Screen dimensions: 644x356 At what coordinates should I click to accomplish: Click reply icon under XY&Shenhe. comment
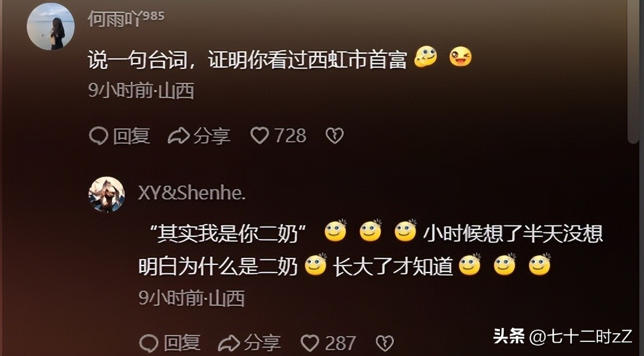click(149, 343)
